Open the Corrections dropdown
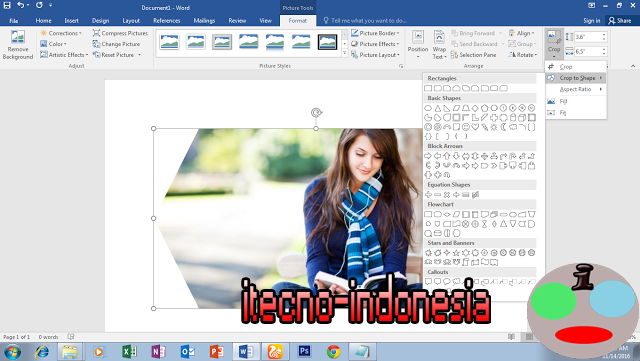Screen dimensions: 640x361 tap(61, 33)
